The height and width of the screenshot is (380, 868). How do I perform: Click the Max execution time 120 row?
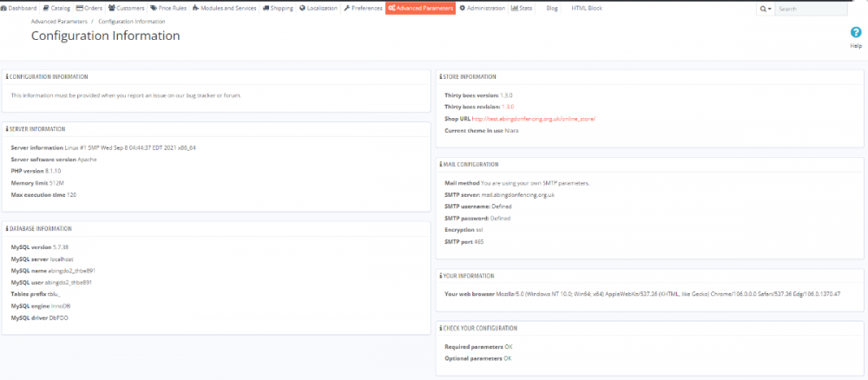pyautogui.click(x=43, y=194)
